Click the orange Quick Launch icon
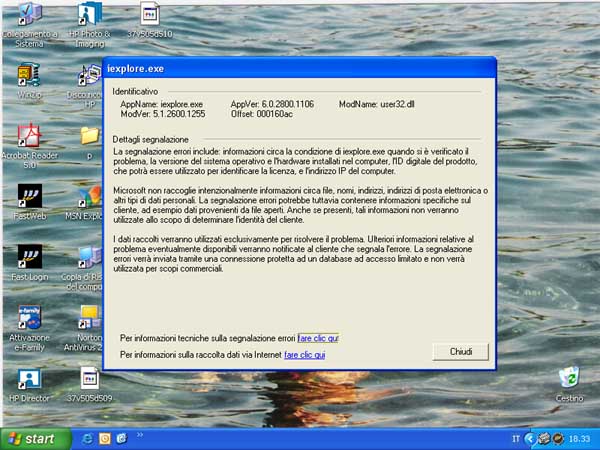 (104, 438)
